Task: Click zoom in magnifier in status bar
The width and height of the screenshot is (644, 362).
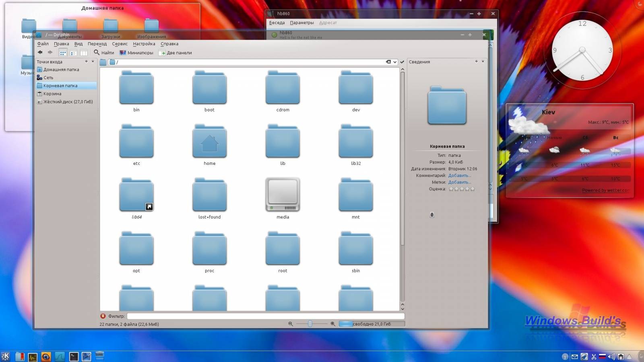Action: tap(333, 324)
